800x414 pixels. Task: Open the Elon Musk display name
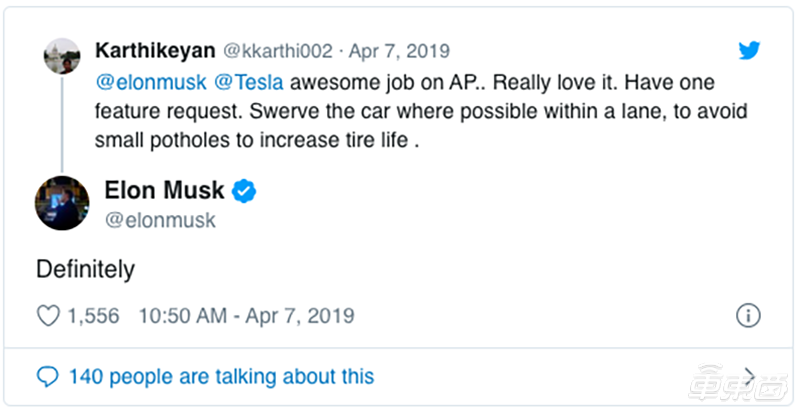164,190
